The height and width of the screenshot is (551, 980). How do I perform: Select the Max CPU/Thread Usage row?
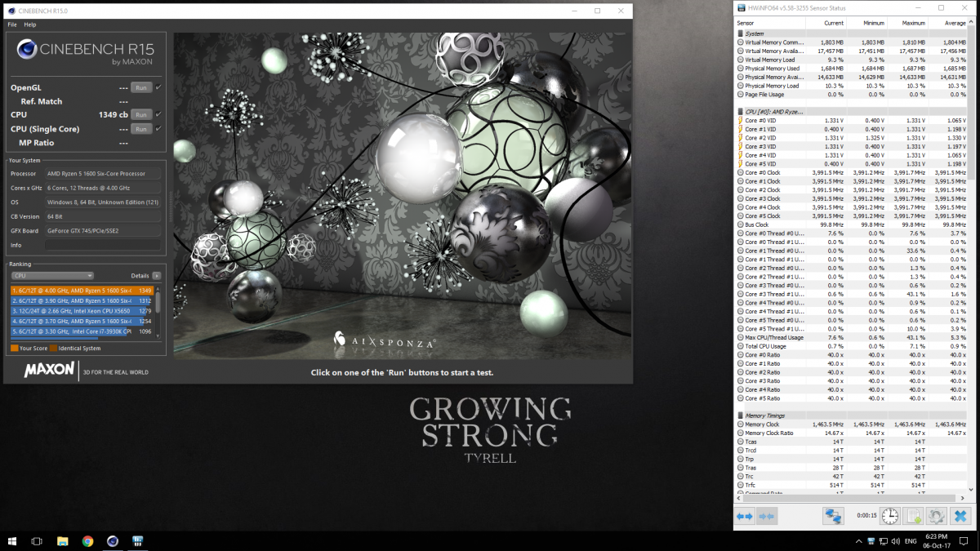[852, 337]
